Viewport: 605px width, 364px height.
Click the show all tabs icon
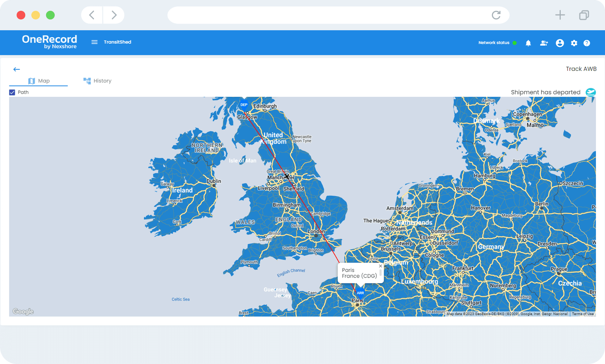point(584,15)
